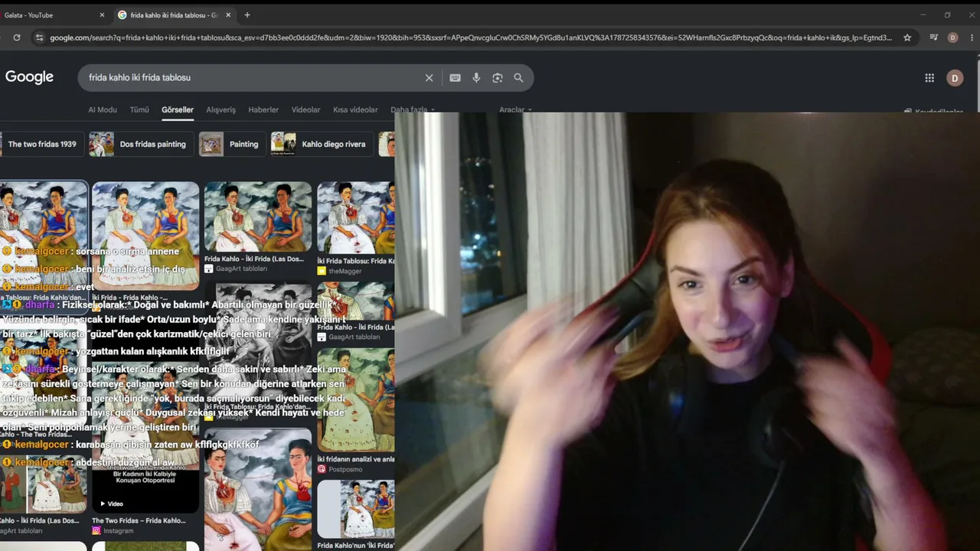Select the frida kahlo iki frida tablosu tab
The image size is (980, 551).
pos(174,15)
